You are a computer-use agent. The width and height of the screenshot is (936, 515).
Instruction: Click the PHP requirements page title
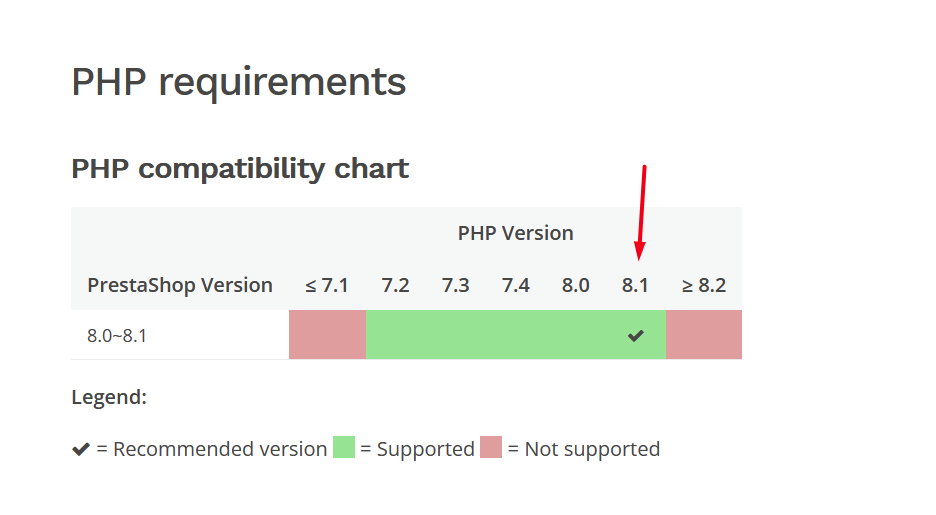click(239, 82)
